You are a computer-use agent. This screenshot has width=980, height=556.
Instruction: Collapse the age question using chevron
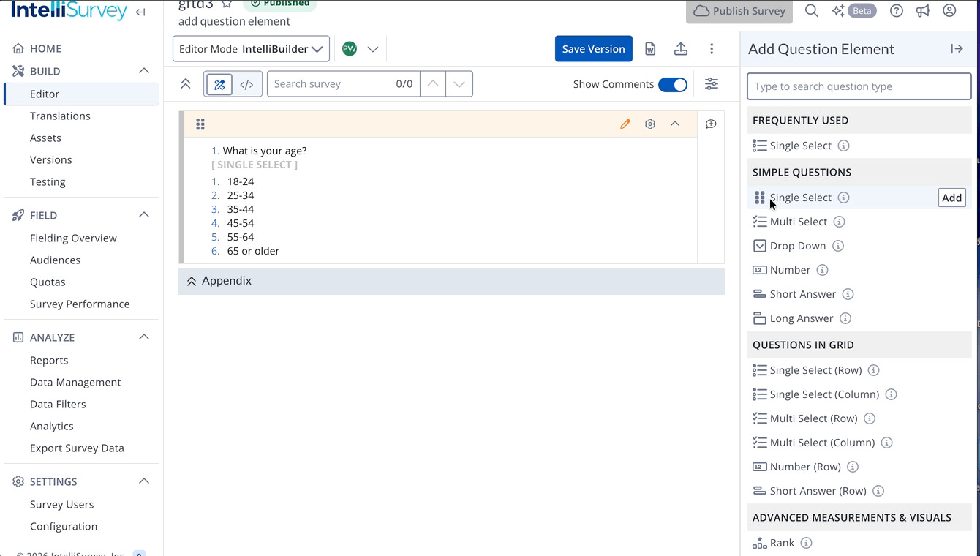click(675, 124)
